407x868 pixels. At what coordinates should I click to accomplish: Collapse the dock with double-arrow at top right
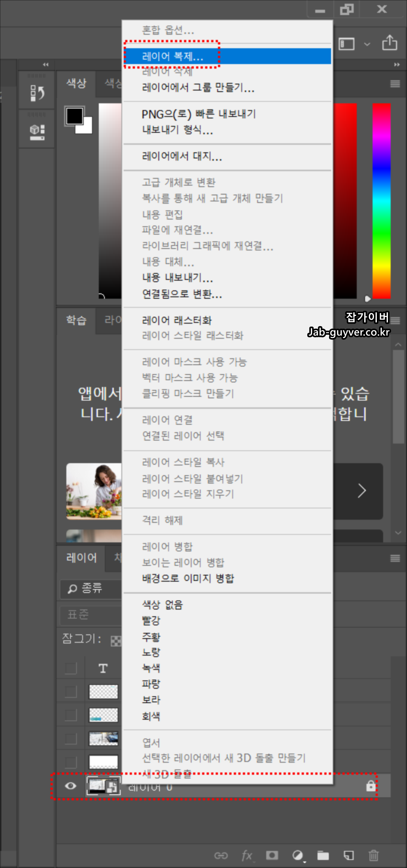397,64
